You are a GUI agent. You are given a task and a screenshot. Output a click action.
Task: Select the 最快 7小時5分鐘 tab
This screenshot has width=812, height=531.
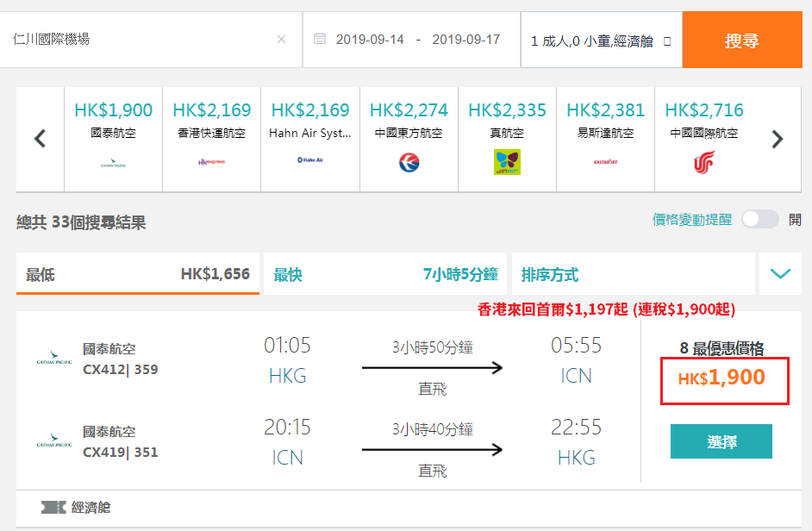pyautogui.click(x=385, y=273)
